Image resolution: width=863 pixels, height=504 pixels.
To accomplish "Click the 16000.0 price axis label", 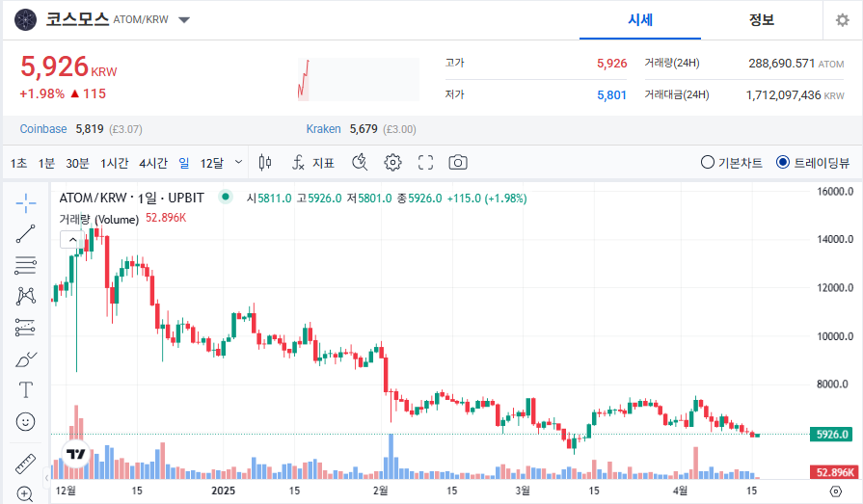I will (835, 191).
